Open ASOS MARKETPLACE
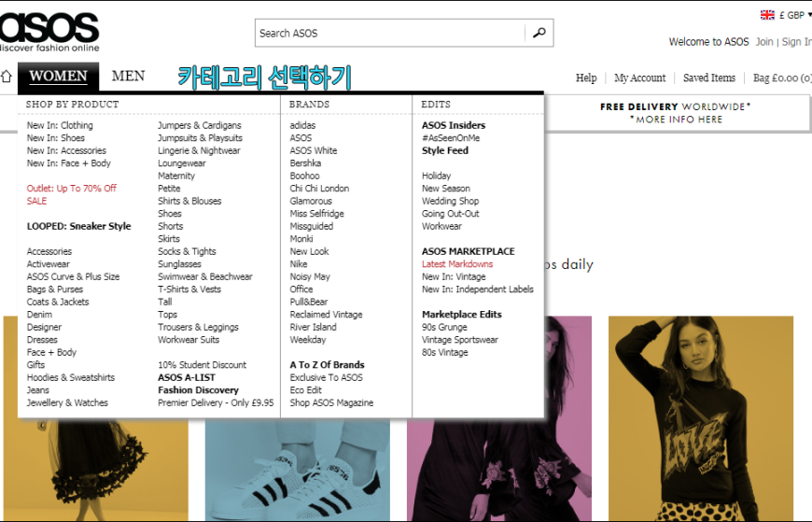Viewport: 812px width, 522px height. 469,251
